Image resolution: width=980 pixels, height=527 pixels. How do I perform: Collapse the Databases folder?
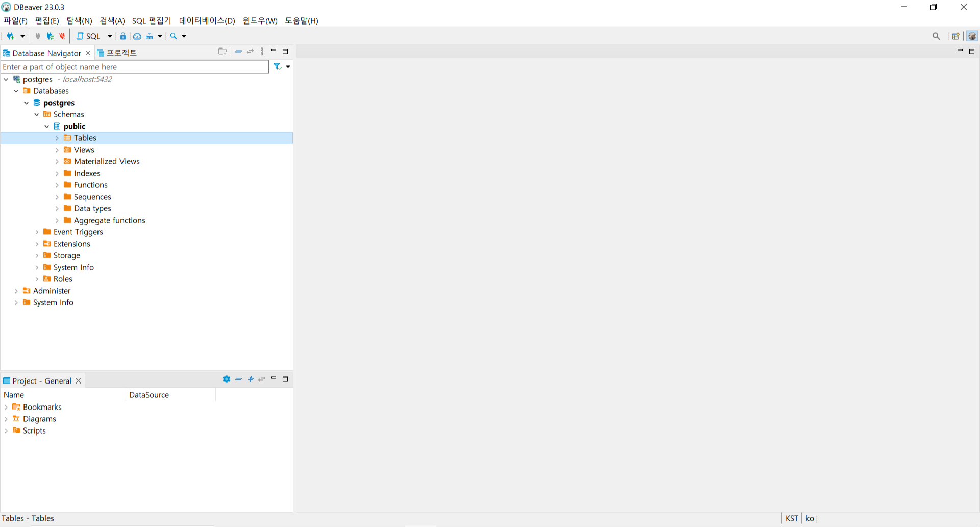tap(16, 91)
